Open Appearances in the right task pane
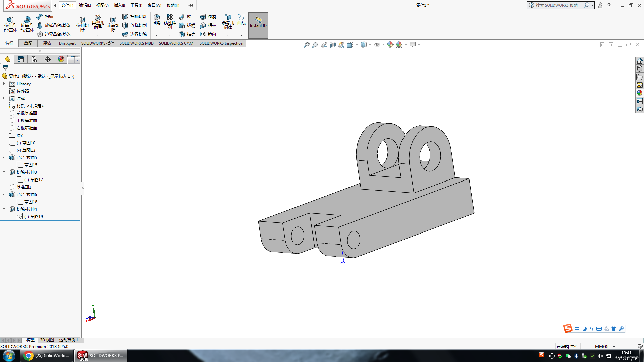The width and height of the screenshot is (644, 362). pyautogui.click(x=640, y=93)
